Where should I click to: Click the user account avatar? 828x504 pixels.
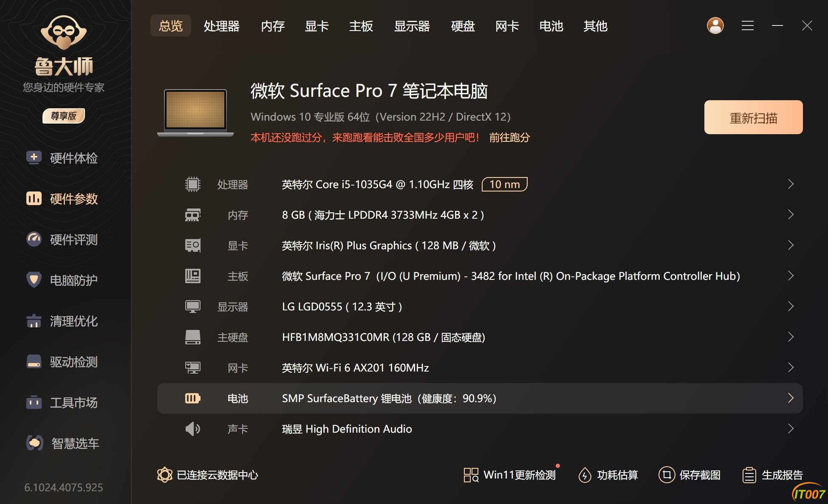[715, 25]
